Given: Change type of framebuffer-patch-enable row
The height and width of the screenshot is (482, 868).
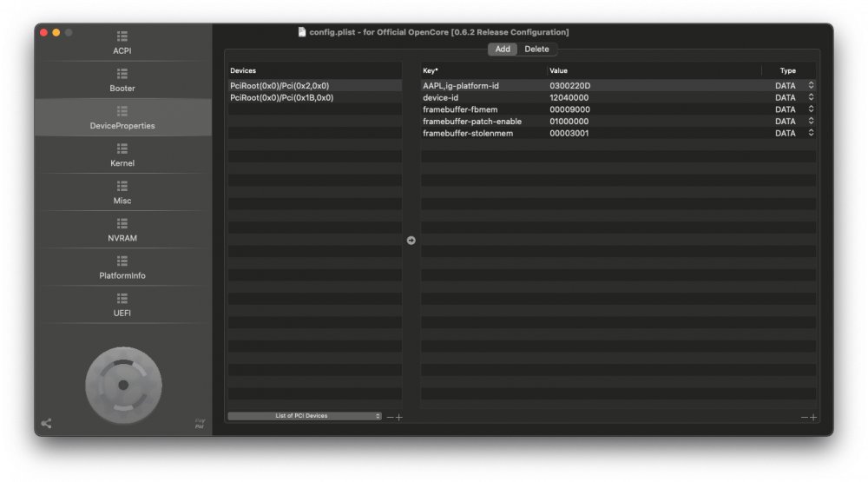Looking at the screenshot, I should [811, 121].
